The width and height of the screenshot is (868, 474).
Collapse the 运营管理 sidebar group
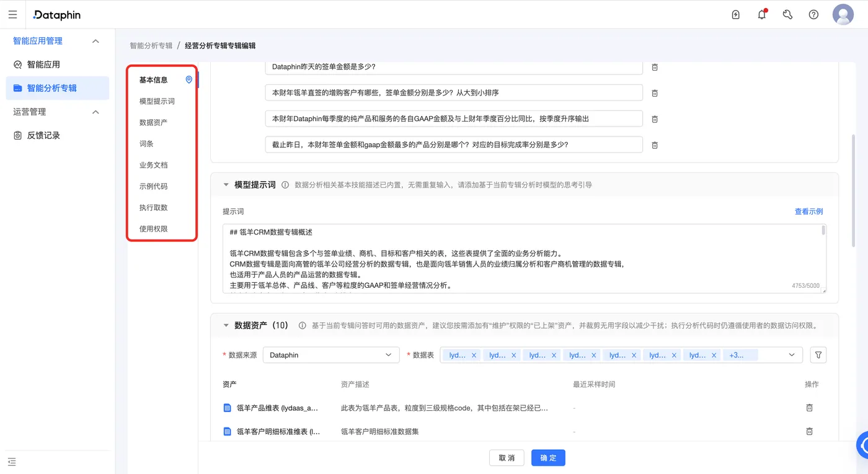[x=95, y=112]
